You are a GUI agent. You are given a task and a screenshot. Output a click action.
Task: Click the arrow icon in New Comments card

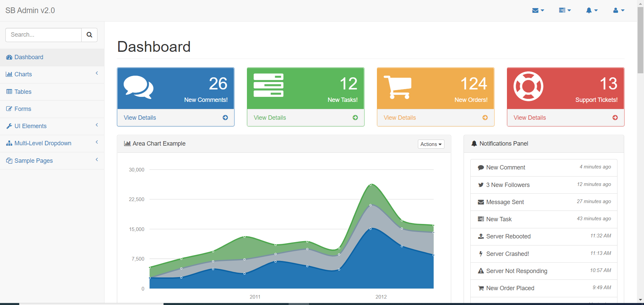pyautogui.click(x=225, y=118)
